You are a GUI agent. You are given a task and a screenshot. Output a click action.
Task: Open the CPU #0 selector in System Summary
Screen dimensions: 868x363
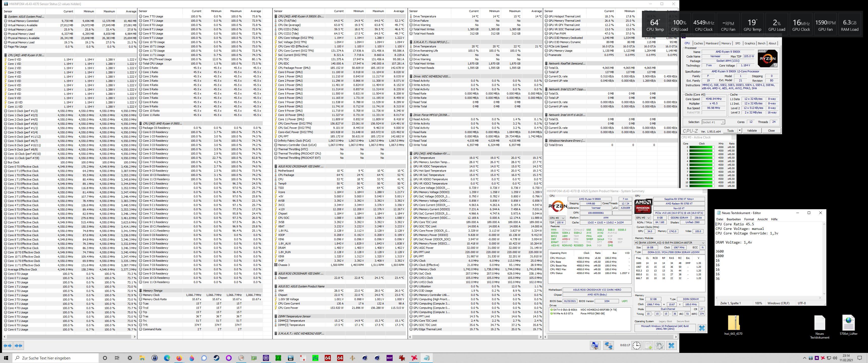coord(557,218)
